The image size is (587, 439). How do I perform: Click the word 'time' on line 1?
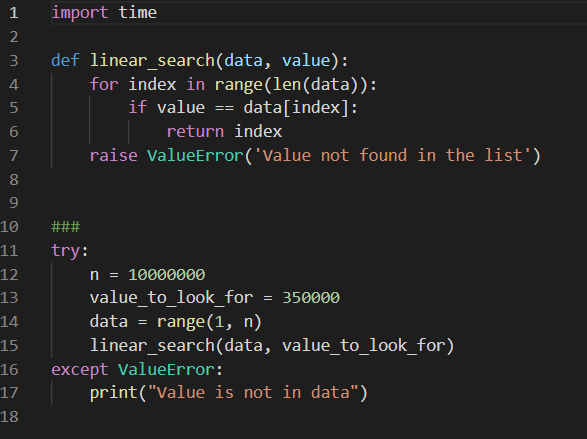coord(137,13)
